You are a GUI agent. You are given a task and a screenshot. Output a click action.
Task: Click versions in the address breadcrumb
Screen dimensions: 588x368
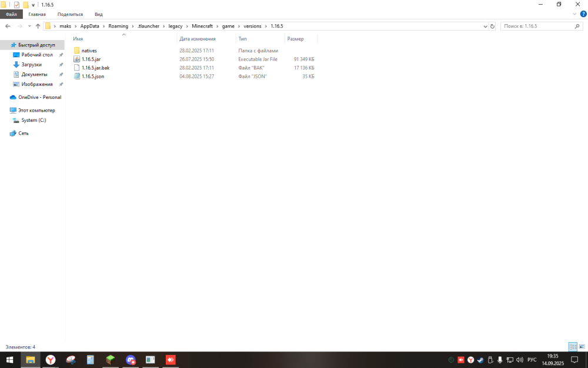252,26
